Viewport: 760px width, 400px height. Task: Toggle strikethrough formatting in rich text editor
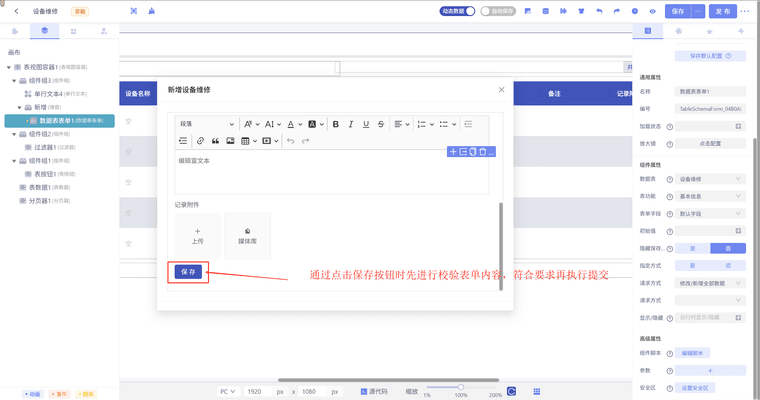tap(381, 124)
